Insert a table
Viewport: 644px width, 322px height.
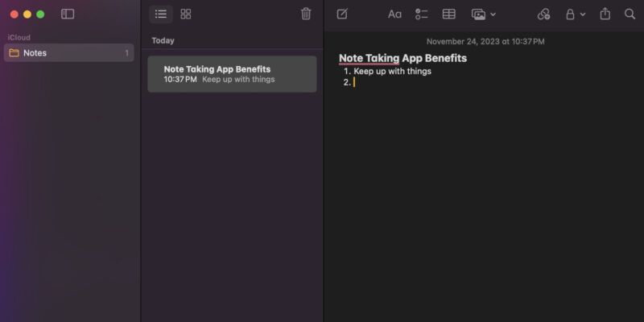[x=449, y=14]
